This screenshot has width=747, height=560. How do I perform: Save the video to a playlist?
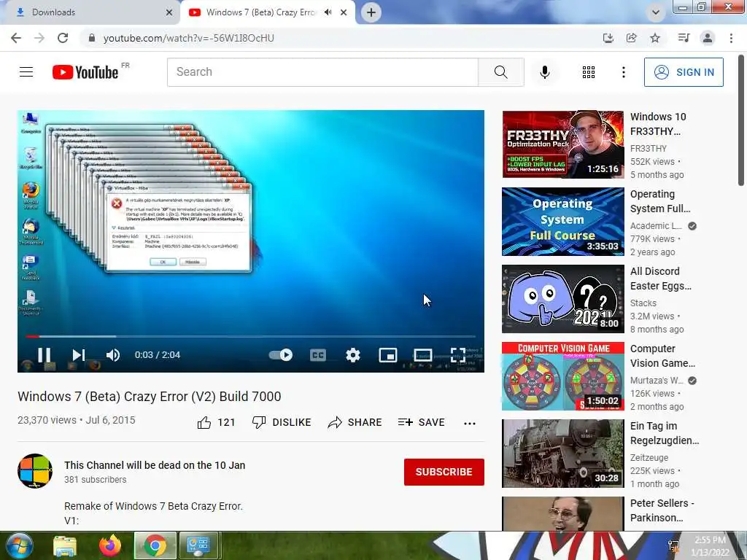pyautogui.click(x=421, y=422)
